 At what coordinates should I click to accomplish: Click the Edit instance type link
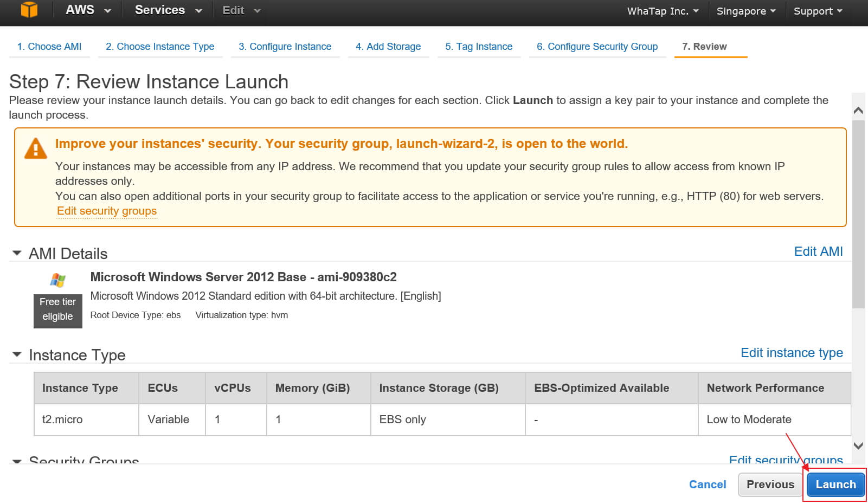pos(792,353)
